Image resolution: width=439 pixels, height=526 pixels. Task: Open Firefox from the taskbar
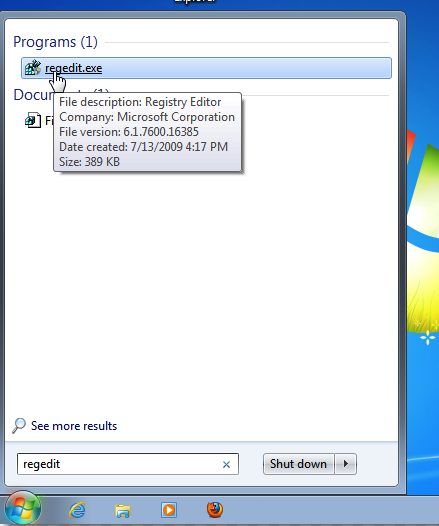pyautogui.click(x=215, y=510)
